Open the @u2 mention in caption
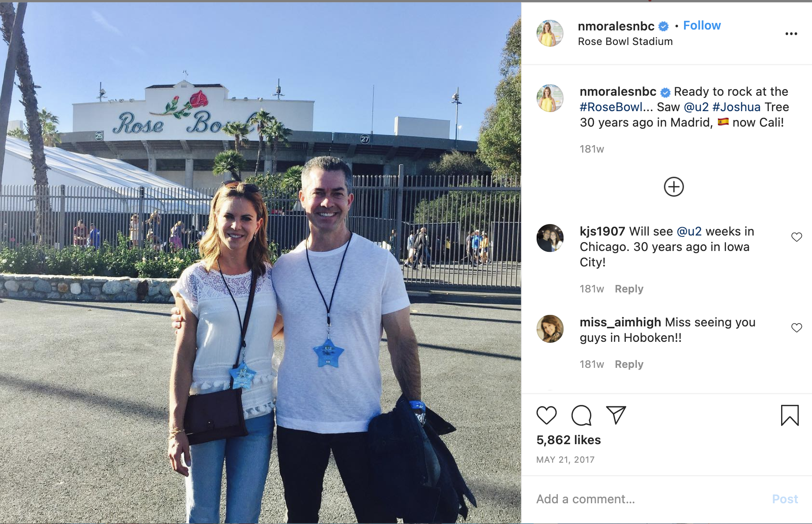Image resolution: width=812 pixels, height=524 pixels. [x=696, y=107]
